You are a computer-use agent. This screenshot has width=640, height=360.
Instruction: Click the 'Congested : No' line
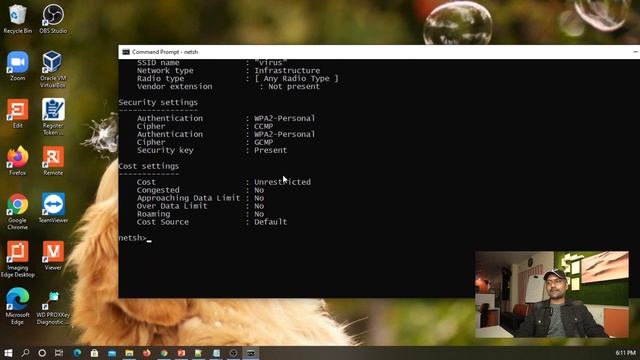click(x=200, y=190)
